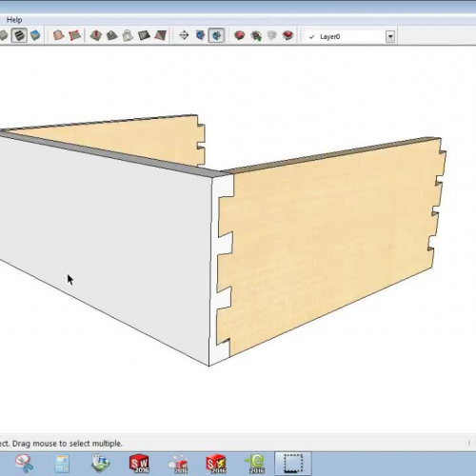Click status text 'Drag mouse to select multiple.'

(67, 444)
